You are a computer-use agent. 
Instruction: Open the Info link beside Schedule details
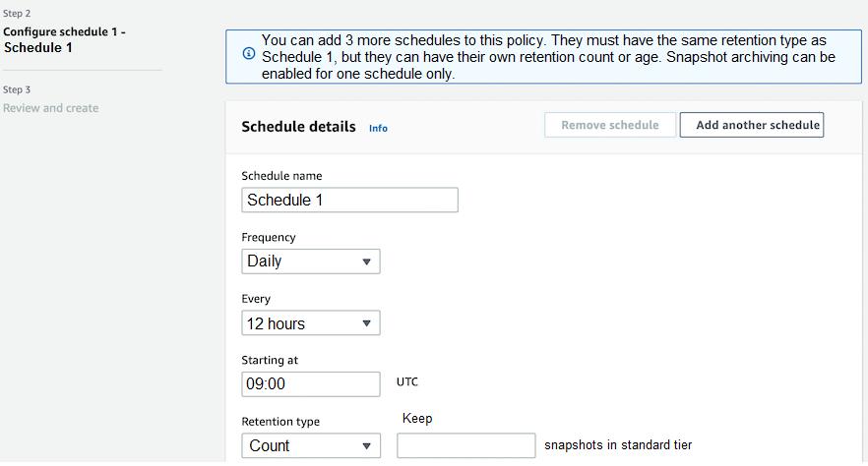(378, 128)
